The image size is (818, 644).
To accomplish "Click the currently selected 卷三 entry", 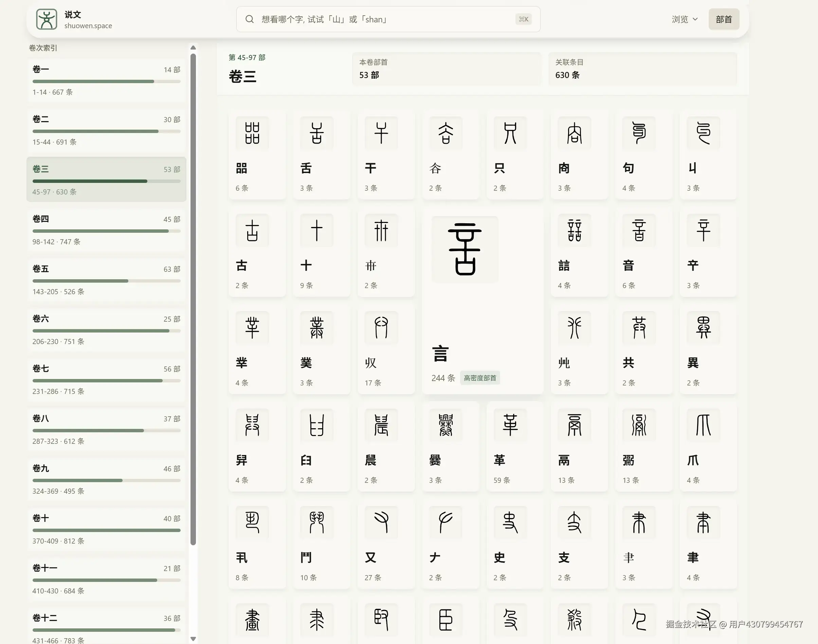I will [x=106, y=179].
